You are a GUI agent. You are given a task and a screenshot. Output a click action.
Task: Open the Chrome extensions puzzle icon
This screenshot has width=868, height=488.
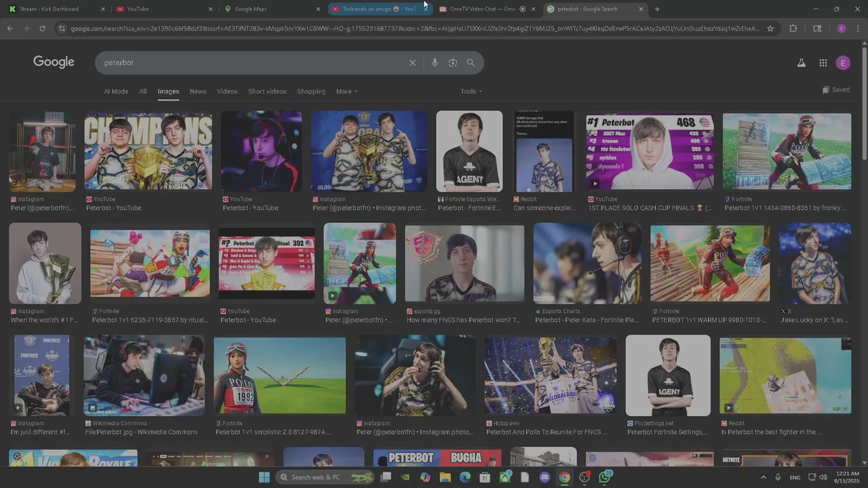[x=793, y=28]
